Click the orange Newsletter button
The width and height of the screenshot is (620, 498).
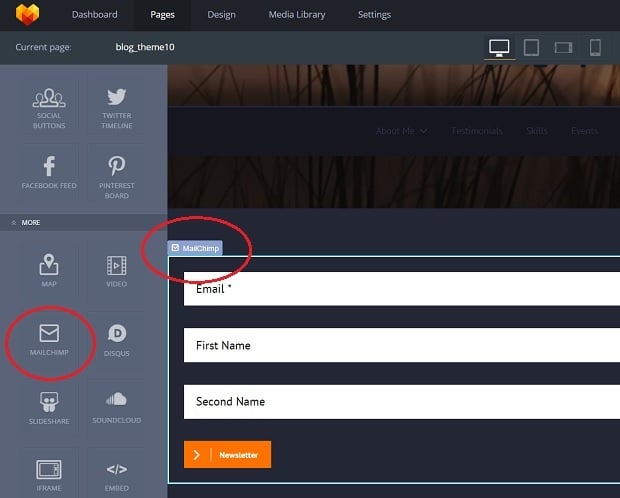[227, 455]
